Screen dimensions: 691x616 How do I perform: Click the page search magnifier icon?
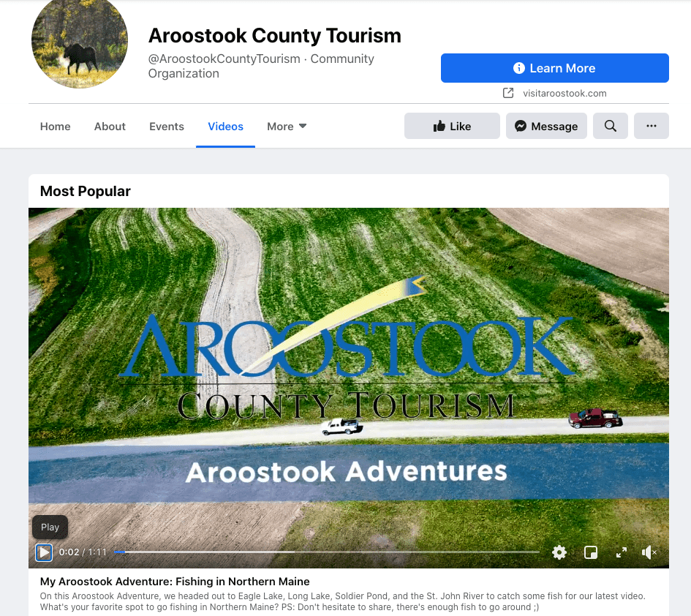pos(611,126)
